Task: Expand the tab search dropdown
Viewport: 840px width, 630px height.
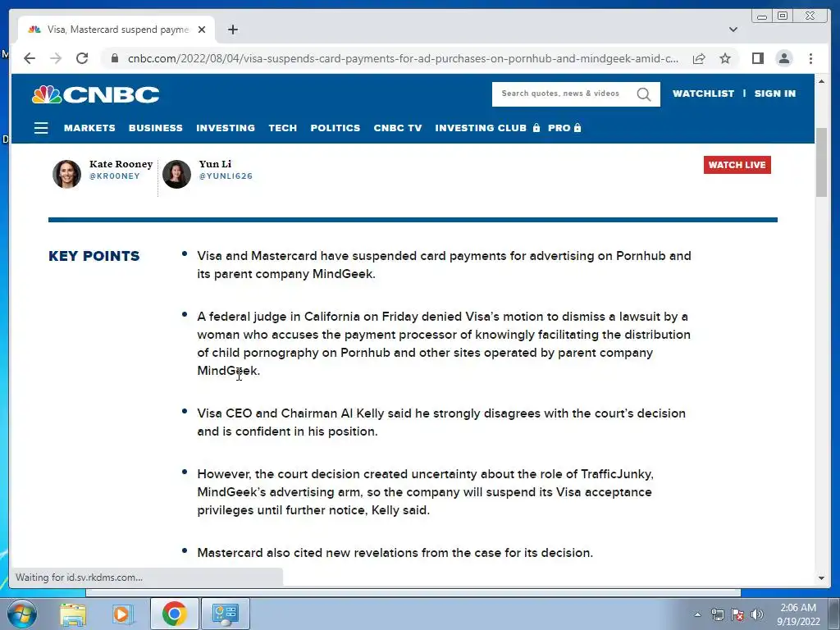Action: tap(733, 30)
